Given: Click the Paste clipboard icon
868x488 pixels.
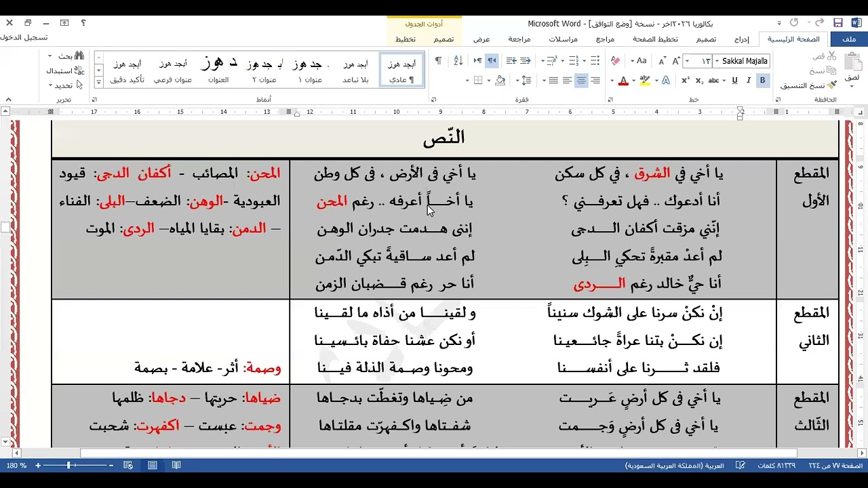Looking at the screenshot, I should click(852, 61).
